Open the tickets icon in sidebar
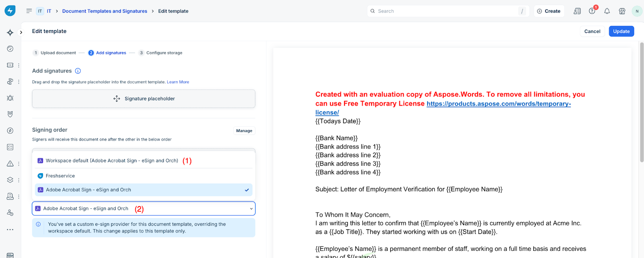Viewport: 644px width, 258px height. point(10,65)
